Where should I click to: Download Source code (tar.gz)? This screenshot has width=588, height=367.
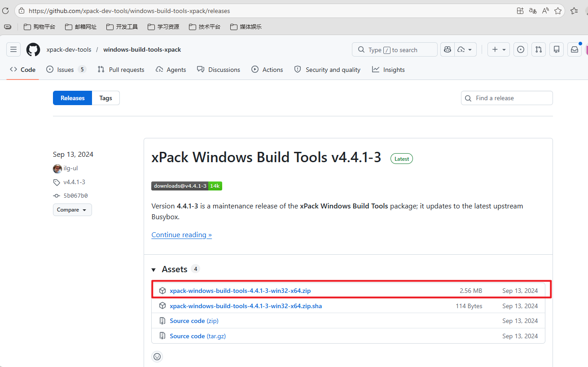point(198,336)
